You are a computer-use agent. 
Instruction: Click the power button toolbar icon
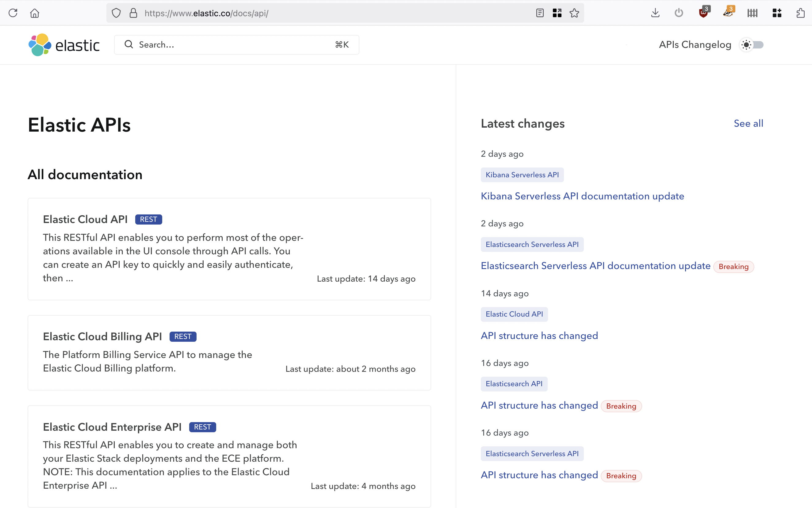(678, 13)
